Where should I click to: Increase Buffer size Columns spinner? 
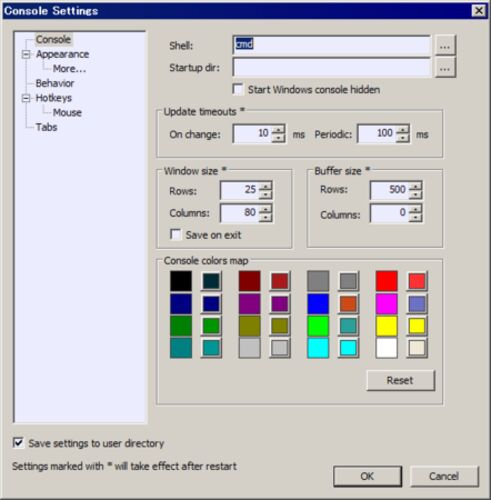[415, 209]
